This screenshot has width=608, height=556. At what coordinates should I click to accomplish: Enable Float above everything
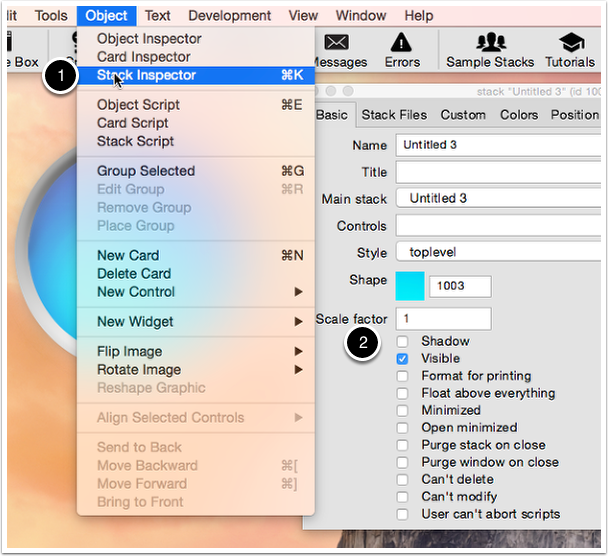(x=402, y=394)
